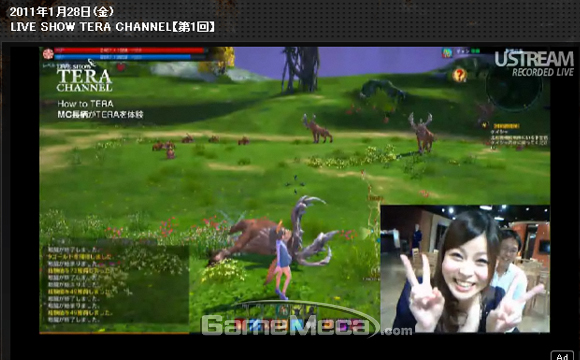Click the quest tracker text under minimap
The height and width of the screenshot is (360, 580).
[519, 137]
